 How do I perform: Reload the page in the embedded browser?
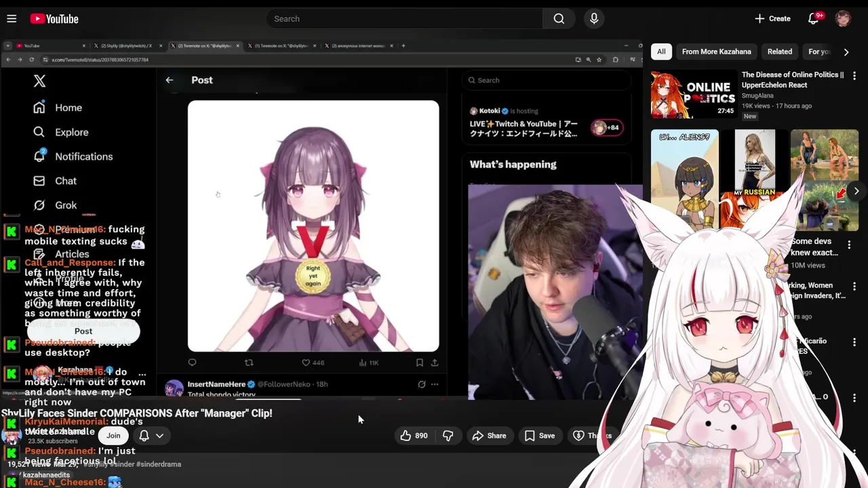[31, 60]
